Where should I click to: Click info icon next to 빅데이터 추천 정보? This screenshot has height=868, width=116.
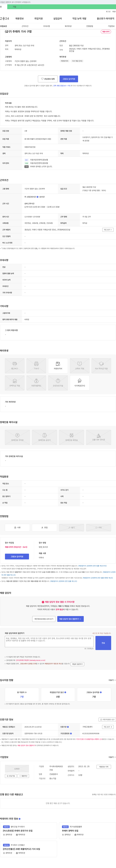point(20,819)
